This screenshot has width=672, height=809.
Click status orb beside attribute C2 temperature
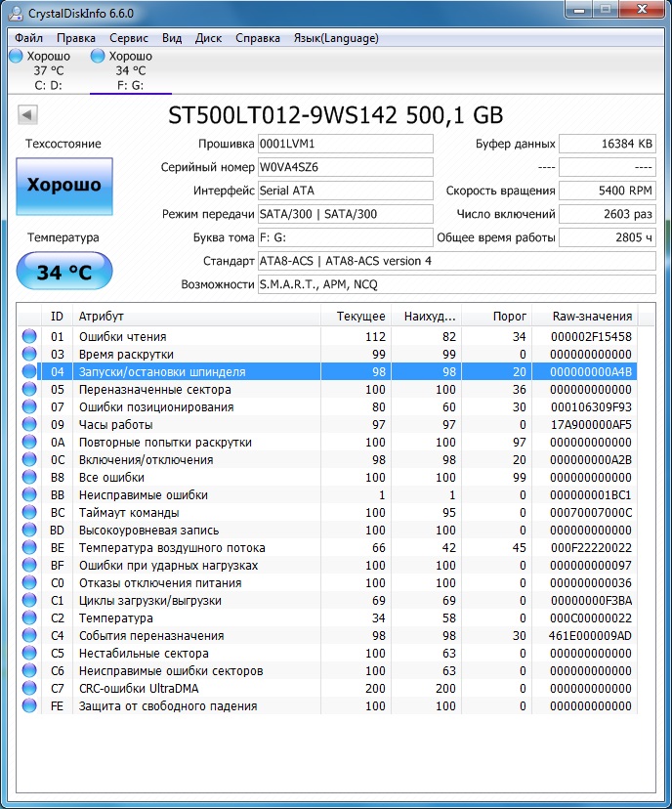(x=29, y=618)
